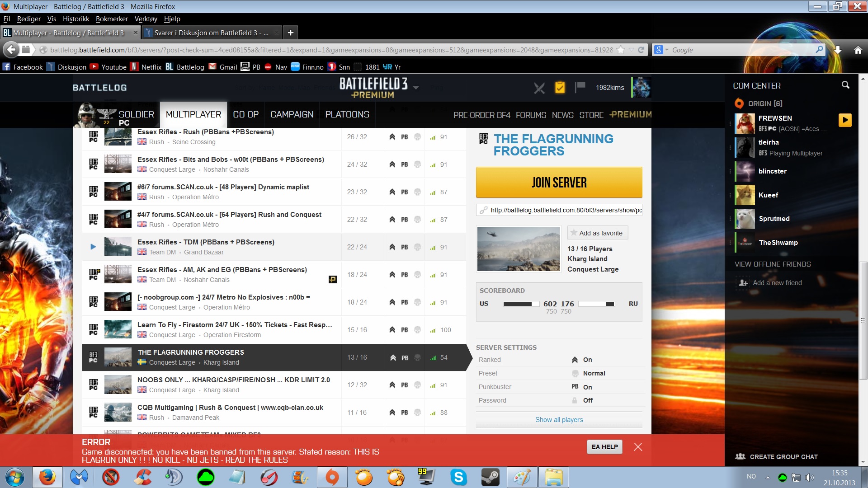Open PRE-ORDER BF4 link
The width and height of the screenshot is (868, 488).
point(481,115)
